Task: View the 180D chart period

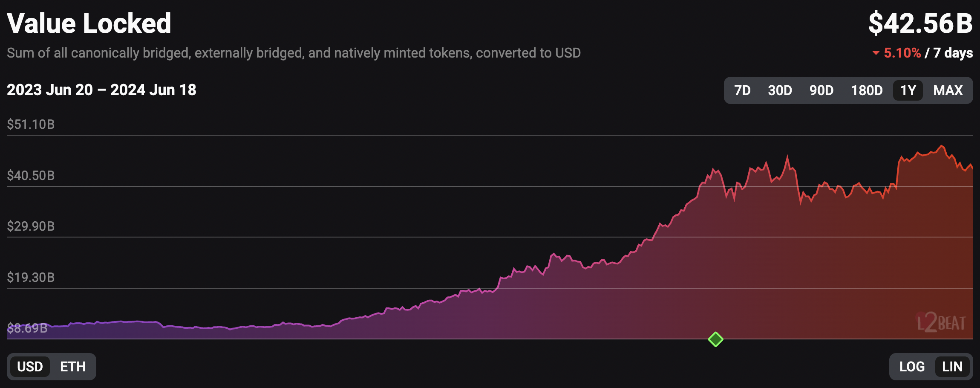Action: 867,90
